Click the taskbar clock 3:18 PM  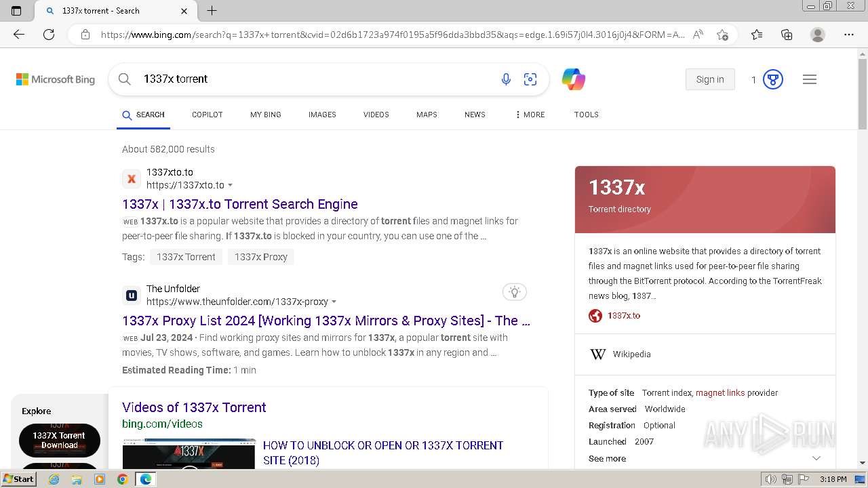pos(833,479)
